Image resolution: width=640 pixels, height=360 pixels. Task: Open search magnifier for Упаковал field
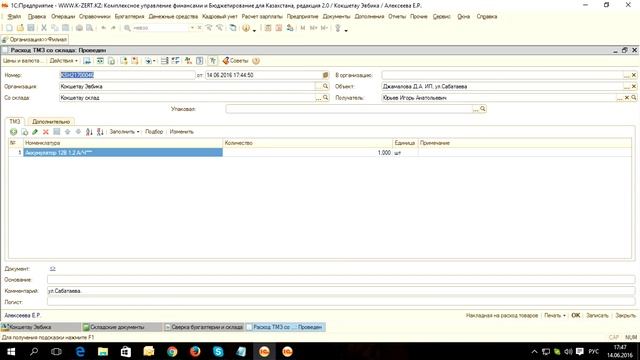click(x=482, y=109)
